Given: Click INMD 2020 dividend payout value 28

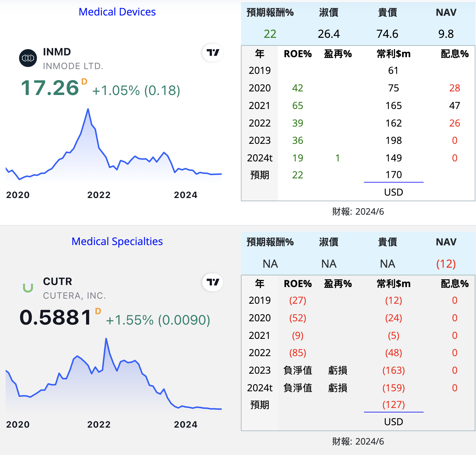Looking at the screenshot, I should tap(455, 88).
